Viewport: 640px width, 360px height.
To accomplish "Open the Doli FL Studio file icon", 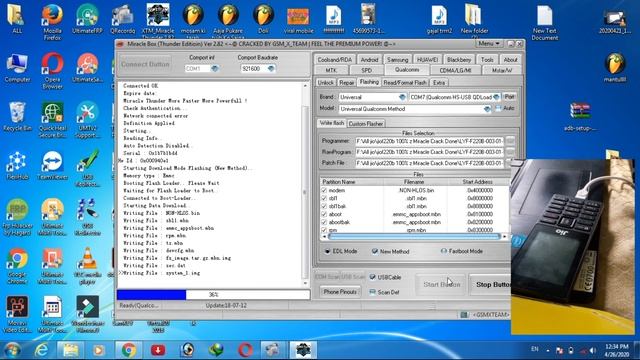I will pyautogui.click(x=263, y=19).
